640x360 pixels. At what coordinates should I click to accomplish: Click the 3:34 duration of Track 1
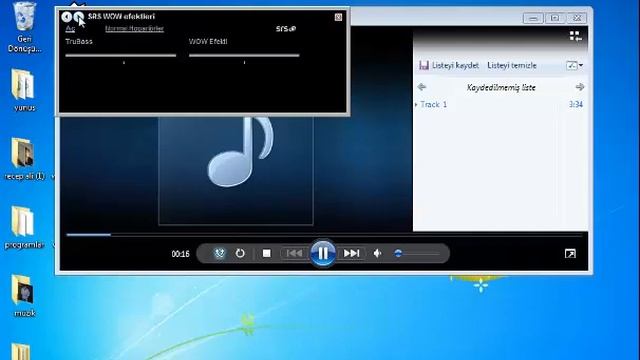click(576, 104)
